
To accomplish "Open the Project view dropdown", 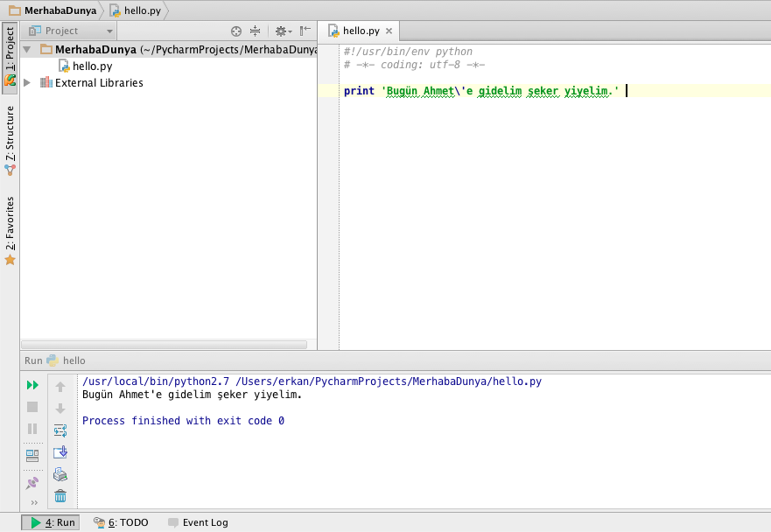I will point(70,31).
